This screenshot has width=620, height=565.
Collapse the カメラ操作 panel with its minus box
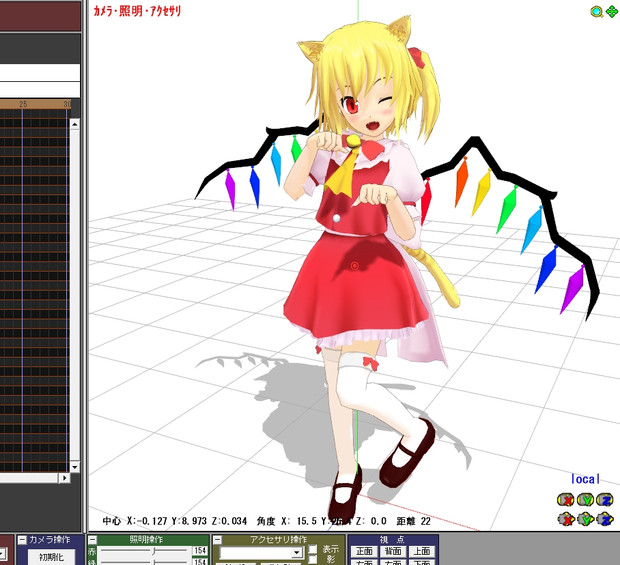pos(23,540)
